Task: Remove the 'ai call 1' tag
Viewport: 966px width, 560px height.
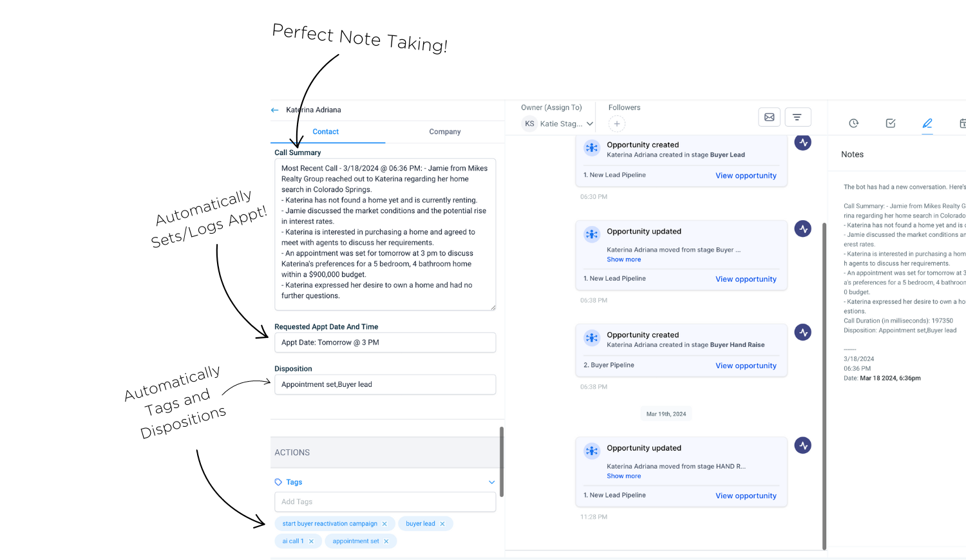Action: click(311, 541)
